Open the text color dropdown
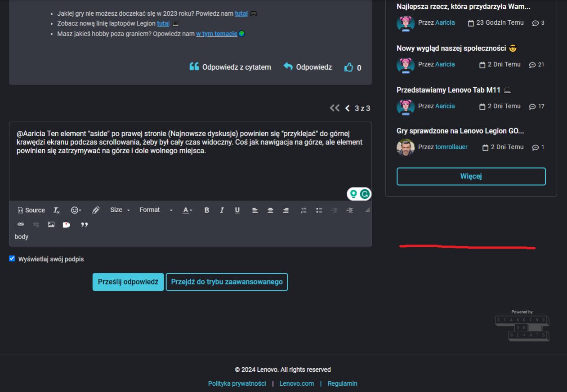567x392 pixels. click(x=188, y=210)
